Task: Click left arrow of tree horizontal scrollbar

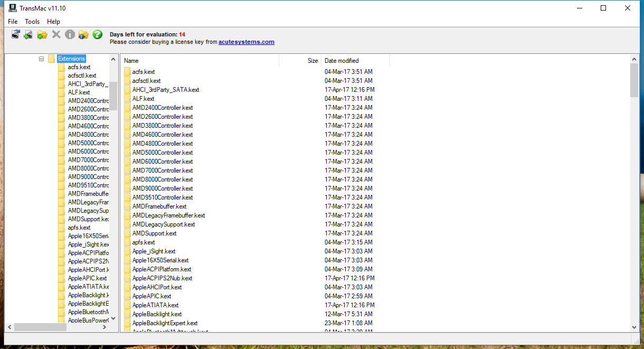Action: pos(9,327)
